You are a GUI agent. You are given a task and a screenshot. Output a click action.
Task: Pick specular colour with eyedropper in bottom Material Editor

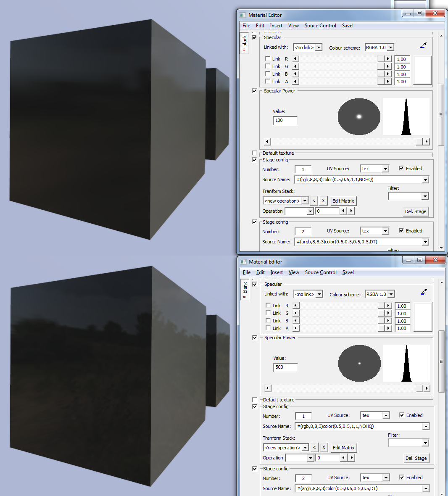424,292
